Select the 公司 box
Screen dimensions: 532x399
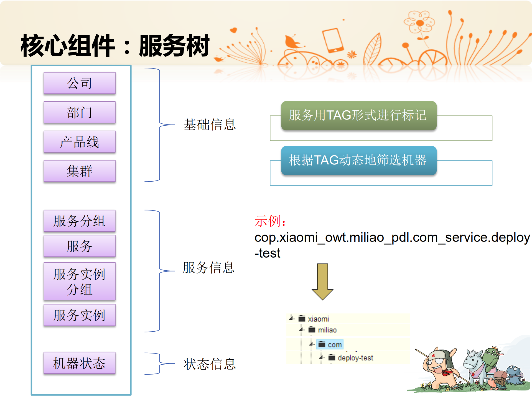coord(79,83)
